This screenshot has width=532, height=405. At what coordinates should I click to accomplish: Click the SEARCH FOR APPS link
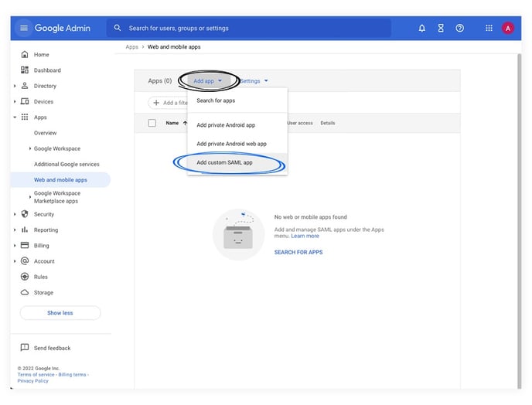point(298,252)
